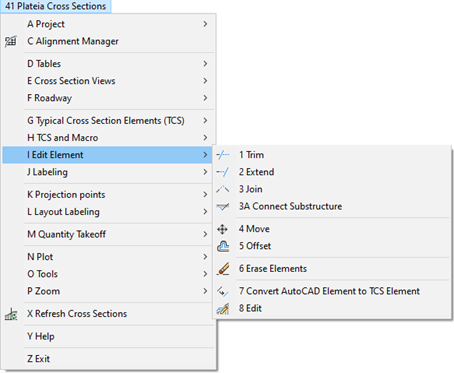Select 7 Convert AutoCAD Element to TCS Element

pos(332,291)
